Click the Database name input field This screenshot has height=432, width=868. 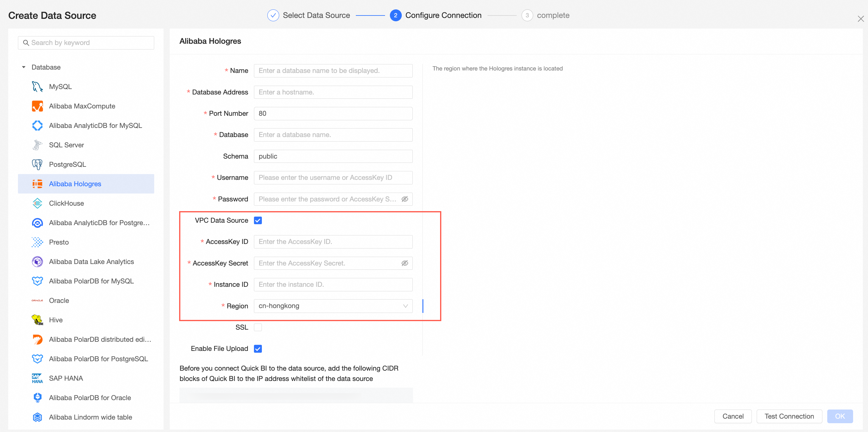coord(333,135)
